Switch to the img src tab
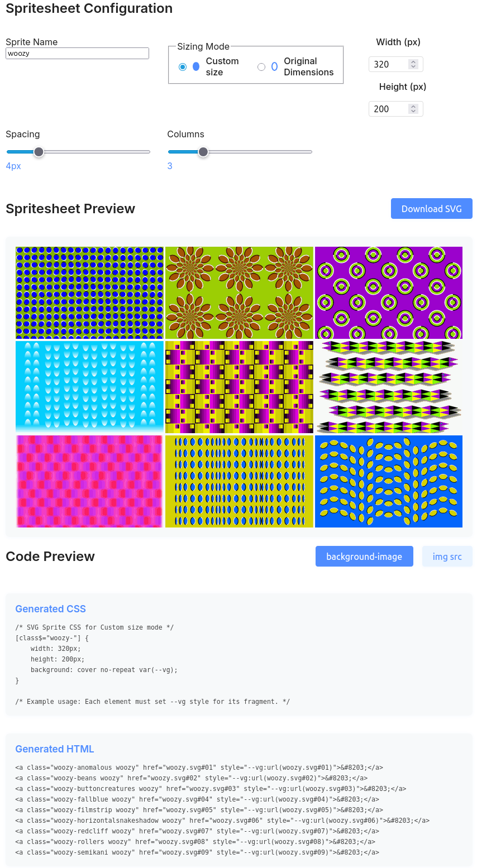 click(x=447, y=557)
